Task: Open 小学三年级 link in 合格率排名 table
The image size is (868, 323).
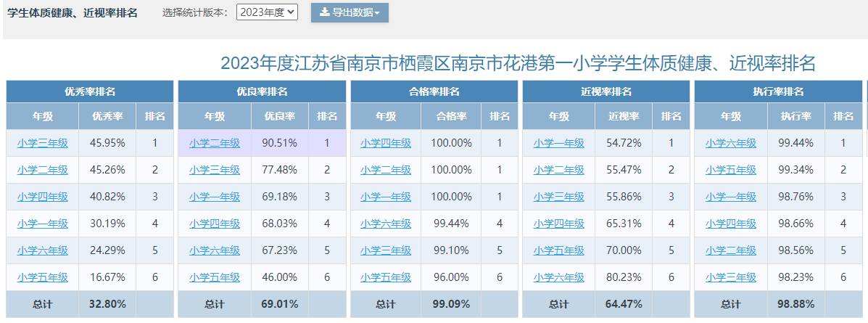Action: (386, 250)
